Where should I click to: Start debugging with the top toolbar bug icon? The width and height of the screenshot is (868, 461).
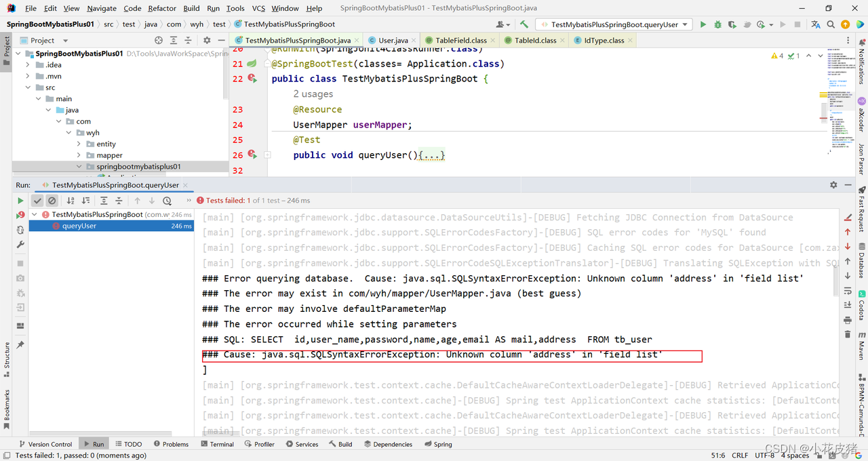(x=718, y=24)
